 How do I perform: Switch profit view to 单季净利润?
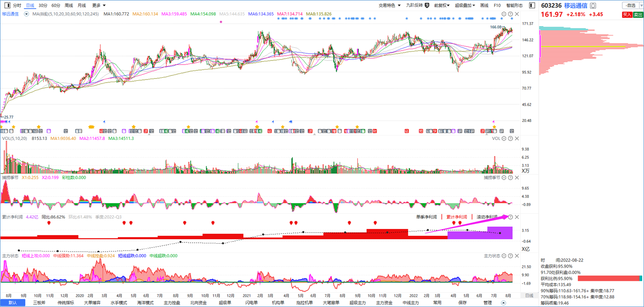pyautogui.click(x=426, y=217)
